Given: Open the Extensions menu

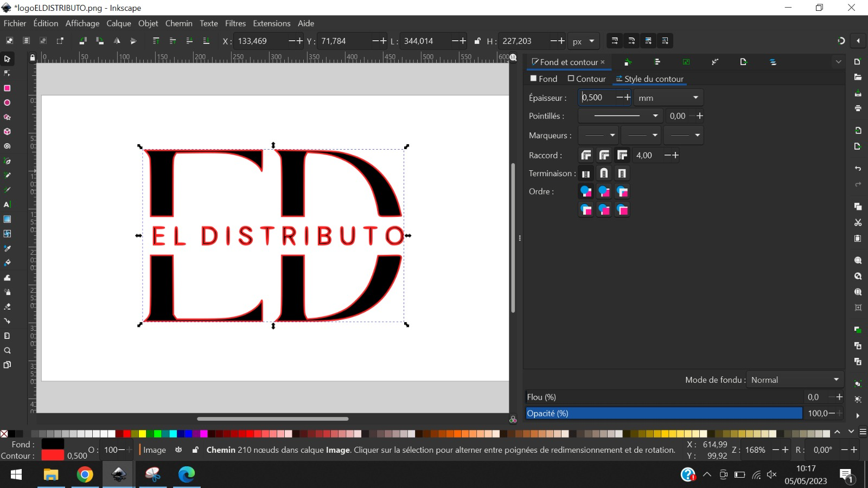Looking at the screenshot, I should click(x=272, y=23).
